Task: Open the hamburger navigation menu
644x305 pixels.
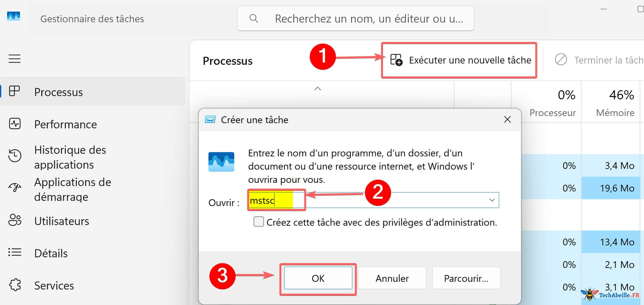Action: tap(14, 59)
